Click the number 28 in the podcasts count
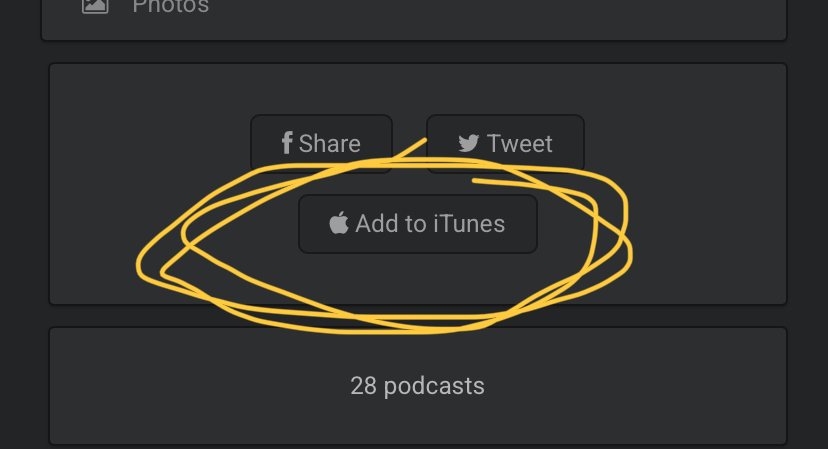The image size is (828, 449). point(362,385)
